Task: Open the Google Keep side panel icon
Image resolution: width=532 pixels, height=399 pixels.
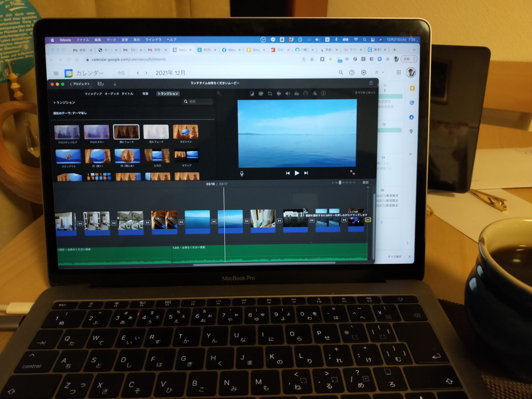Action: 412,88
